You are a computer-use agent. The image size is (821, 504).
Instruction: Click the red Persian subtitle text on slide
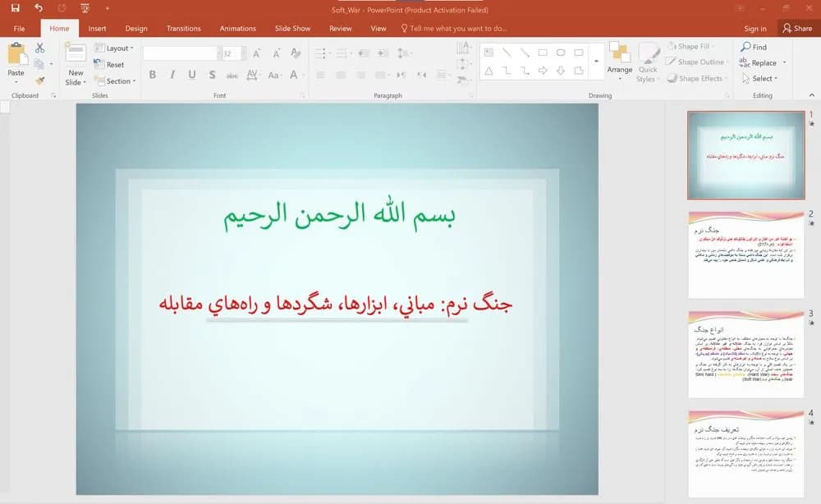(336, 304)
